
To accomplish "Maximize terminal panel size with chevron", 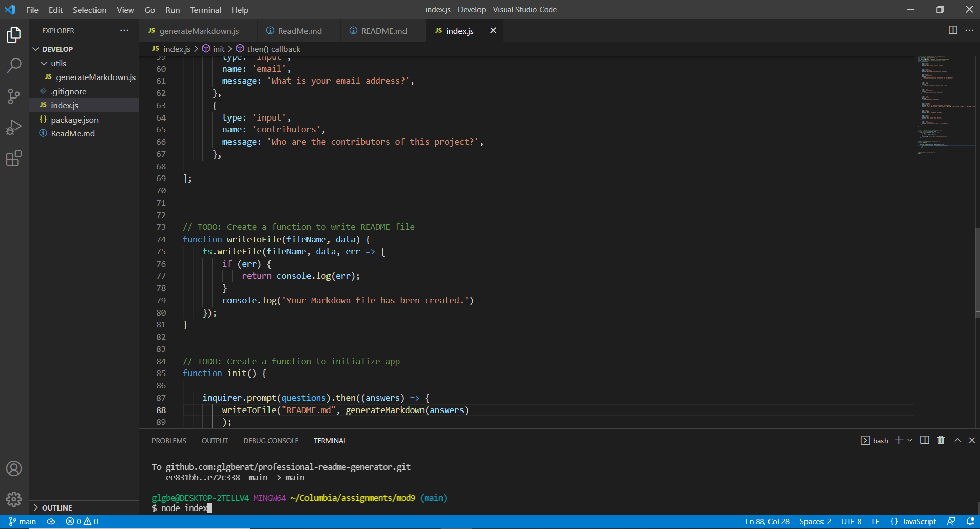I will pos(957,440).
